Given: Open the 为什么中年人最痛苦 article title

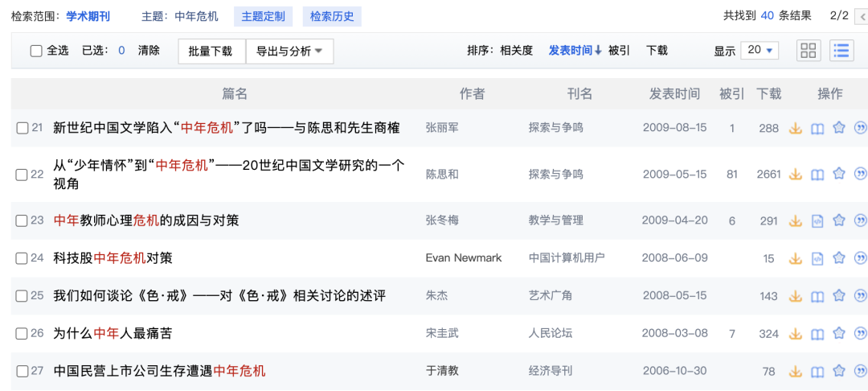Looking at the screenshot, I should click(x=113, y=334).
